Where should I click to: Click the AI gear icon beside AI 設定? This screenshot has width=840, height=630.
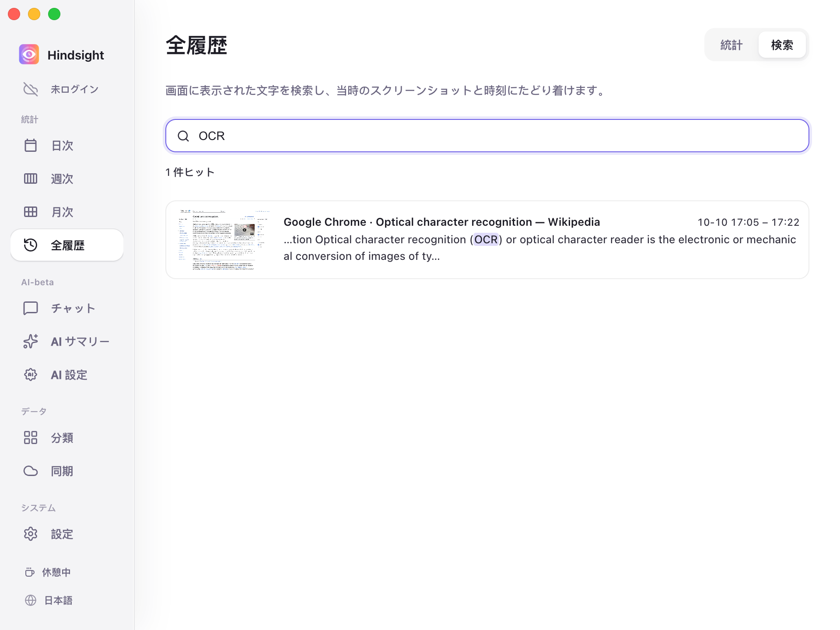click(31, 374)
